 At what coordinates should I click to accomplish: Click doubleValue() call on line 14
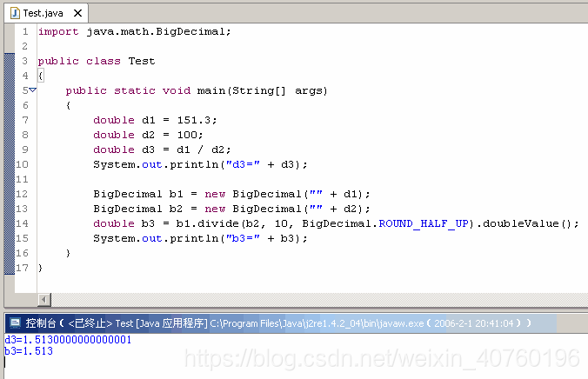[527, 223]
